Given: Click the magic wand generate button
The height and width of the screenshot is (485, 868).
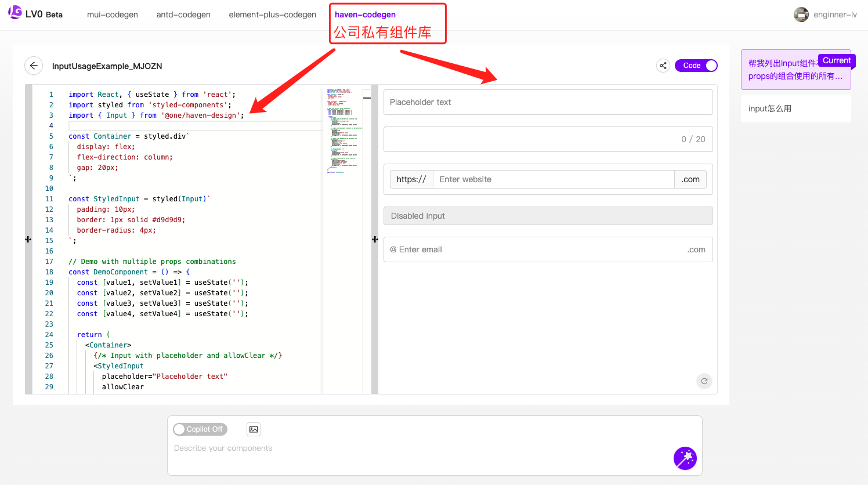Looking at the screenshot, I should pyautogui.click(x=685, y=458).
